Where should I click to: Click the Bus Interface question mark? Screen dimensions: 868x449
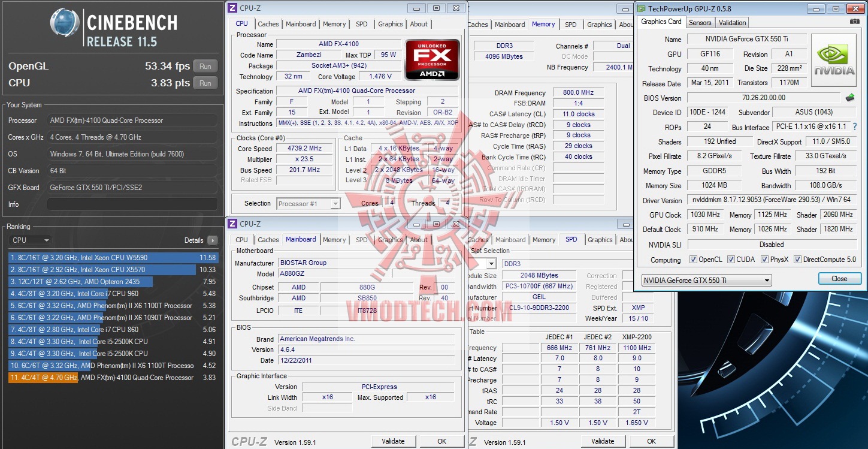coord(854,127)
